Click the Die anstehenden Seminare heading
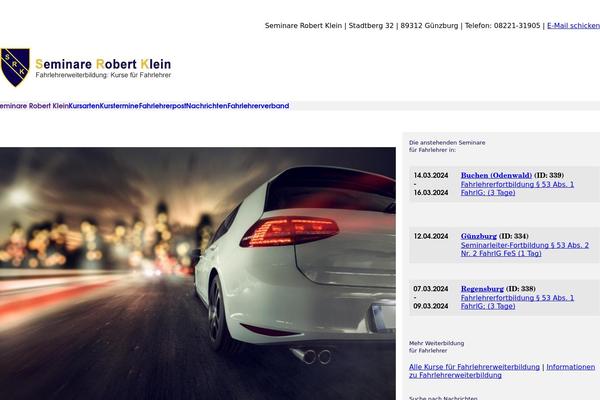Image resolution: width=600 pixels, height=400 pixels. (x=447, y=146)
